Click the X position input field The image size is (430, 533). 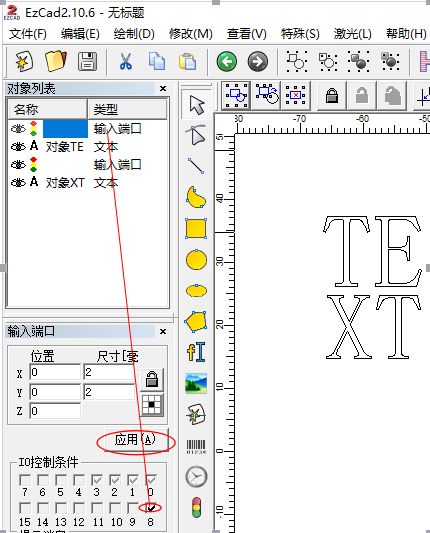(55, 372)
